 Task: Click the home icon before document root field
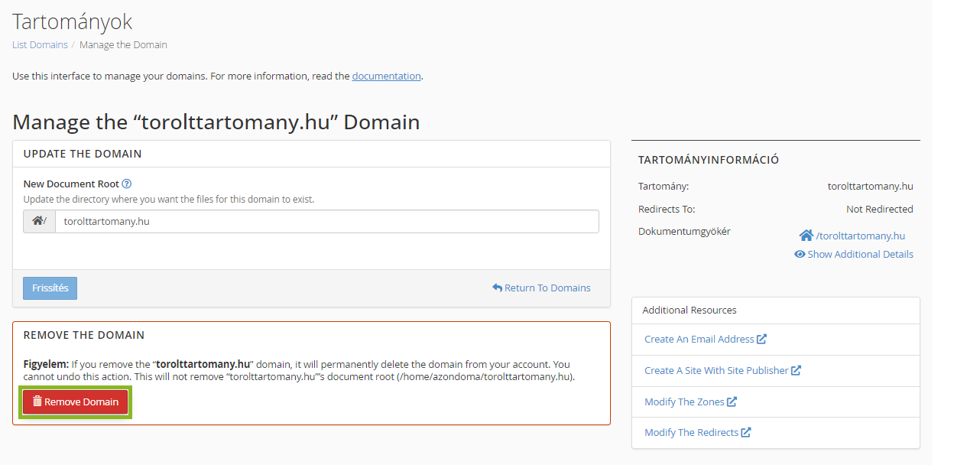click(37, 222)
